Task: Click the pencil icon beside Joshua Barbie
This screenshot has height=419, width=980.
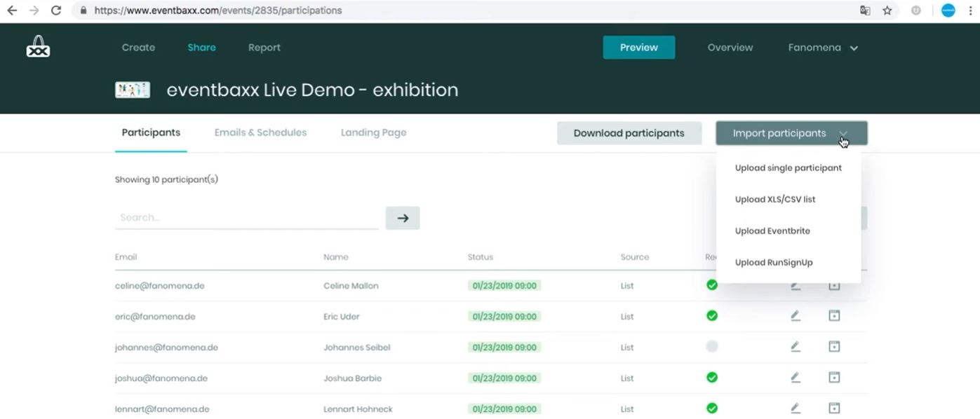Action: 795,377
